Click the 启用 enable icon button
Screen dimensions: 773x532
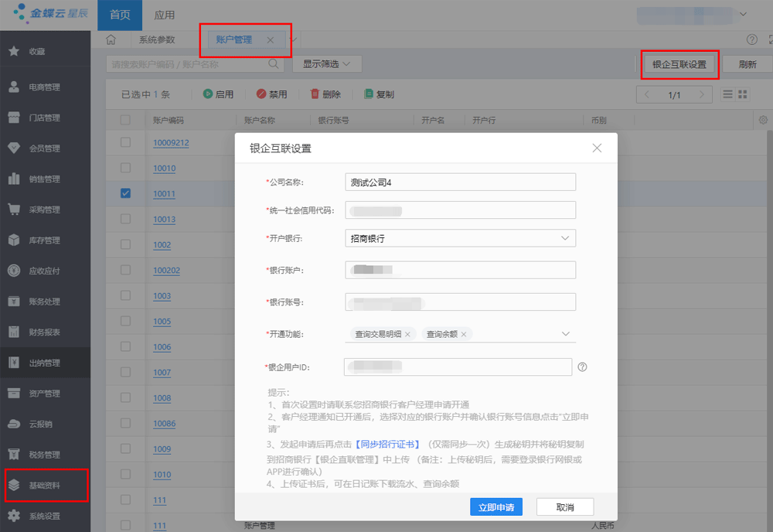tap(207, 94)
